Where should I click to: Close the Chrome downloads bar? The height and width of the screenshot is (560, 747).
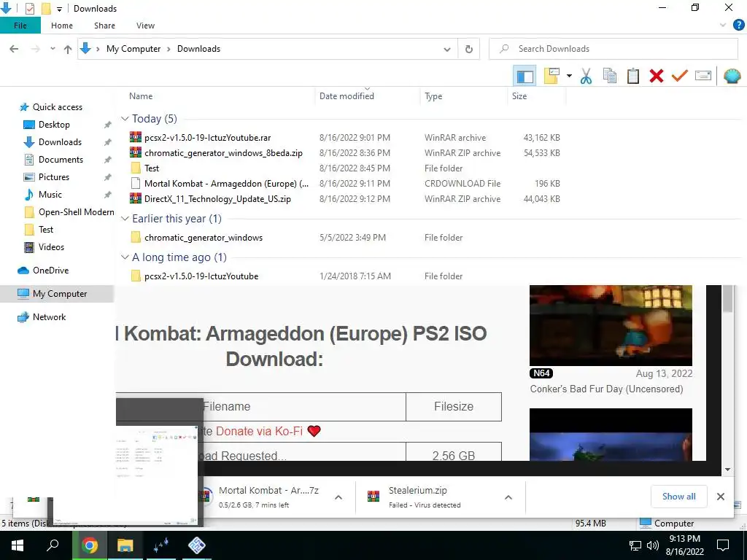click(721, 497)
